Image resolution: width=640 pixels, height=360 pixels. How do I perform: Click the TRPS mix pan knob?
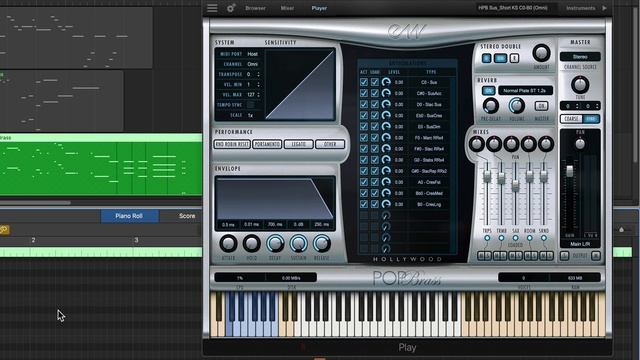point(477,144)
